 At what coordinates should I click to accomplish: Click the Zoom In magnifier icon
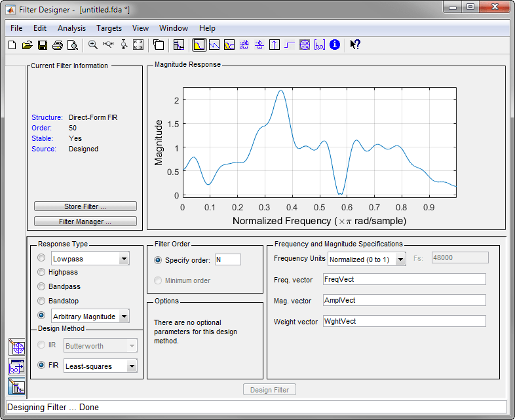click(93, 45)
